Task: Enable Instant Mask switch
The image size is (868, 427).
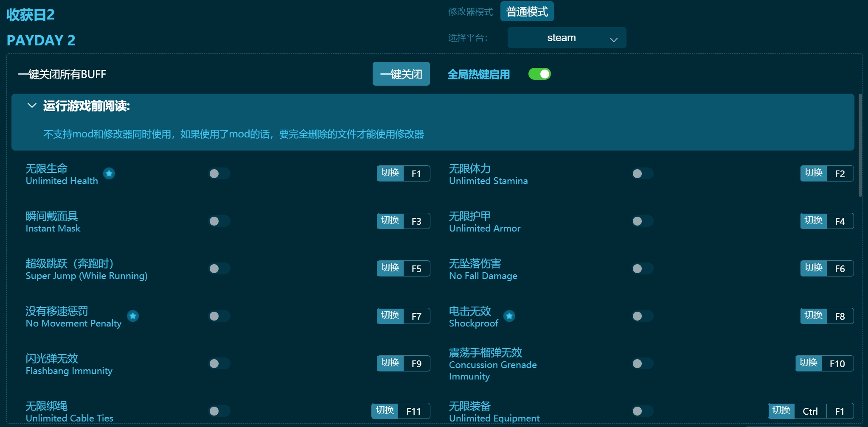Action: (219, 221)
